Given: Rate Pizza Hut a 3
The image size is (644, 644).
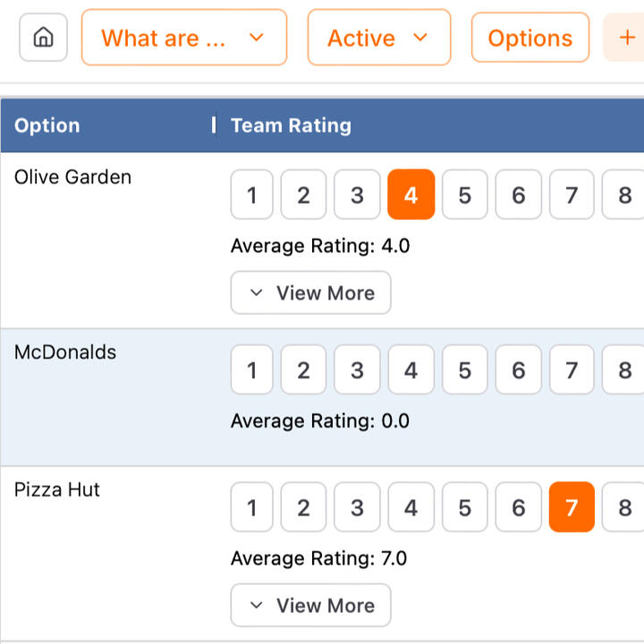Looking at the screenshot, I should (x=357, y=508).
